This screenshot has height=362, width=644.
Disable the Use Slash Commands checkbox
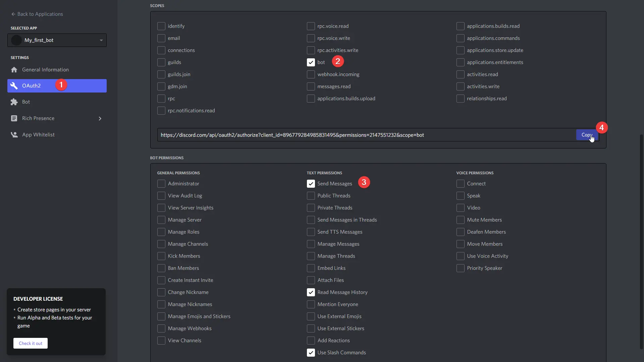point(311,353)
